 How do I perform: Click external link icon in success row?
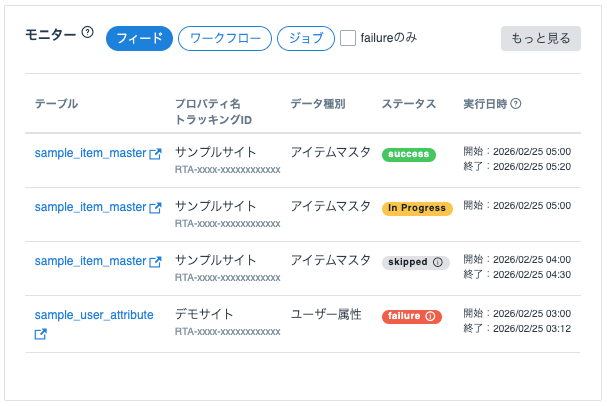(155, 154)
